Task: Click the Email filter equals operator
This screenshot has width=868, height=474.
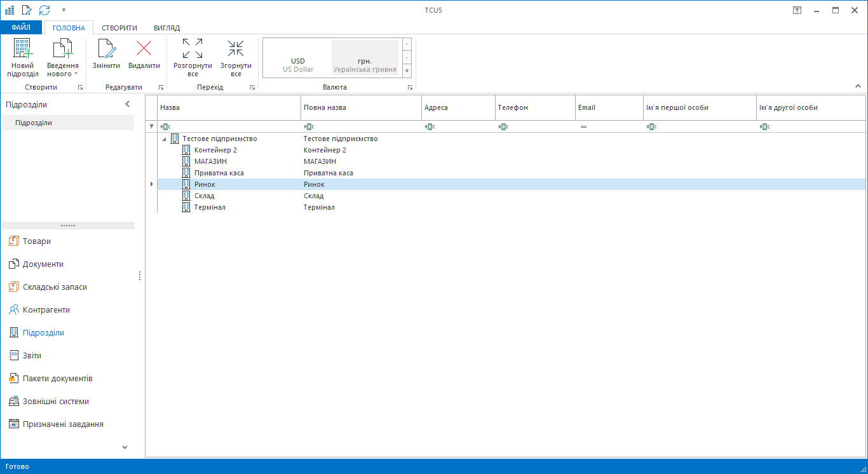Action: [583, 126]
